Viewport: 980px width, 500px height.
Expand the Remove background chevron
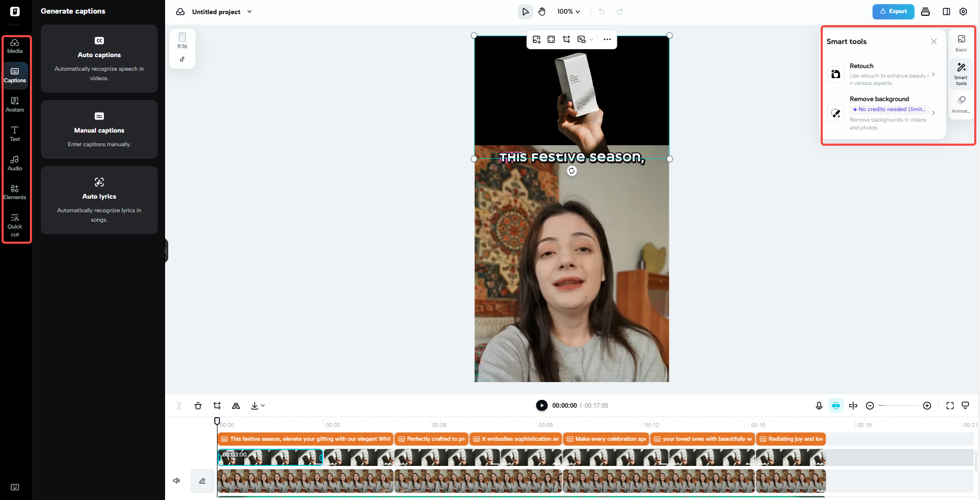point(933,113)
